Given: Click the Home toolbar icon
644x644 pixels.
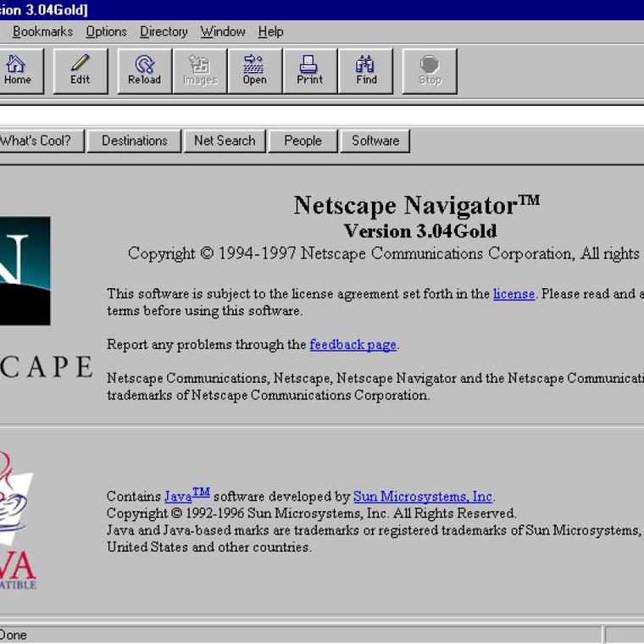Looking at the screenshot, I should click(x=17, y=70).
